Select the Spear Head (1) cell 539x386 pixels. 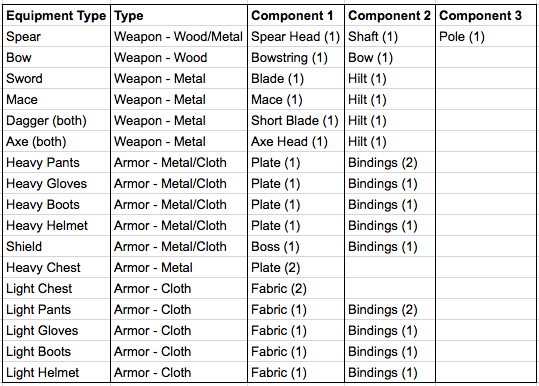(296, 36)
